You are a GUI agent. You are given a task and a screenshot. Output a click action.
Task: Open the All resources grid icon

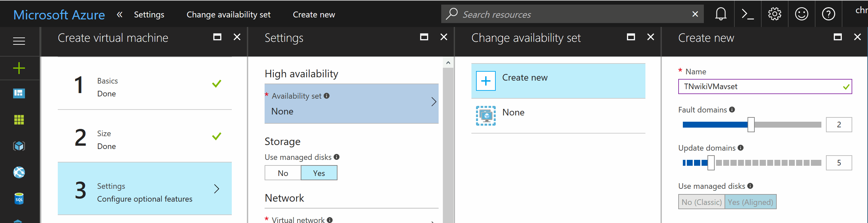(x=19, y=120)
